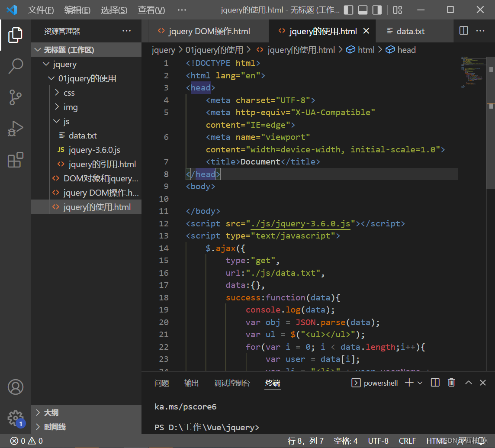This screenshot has width=495, height=448.
Task: Change line ending by clicking CRLF
Action: (407, 440)
